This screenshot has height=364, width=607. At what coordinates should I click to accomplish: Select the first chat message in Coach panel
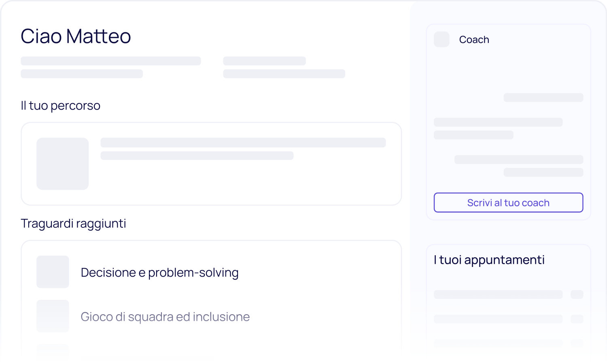(543, 97)
